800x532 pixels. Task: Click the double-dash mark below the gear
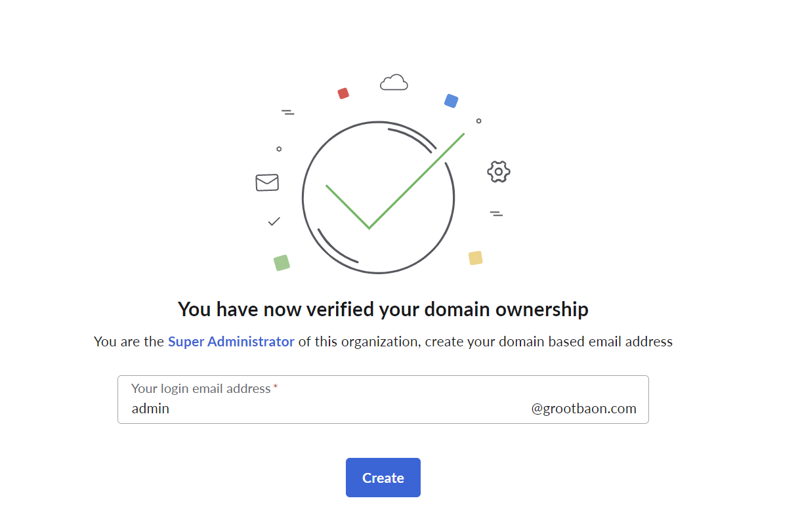pyautogui.click(x=496, y=213)
